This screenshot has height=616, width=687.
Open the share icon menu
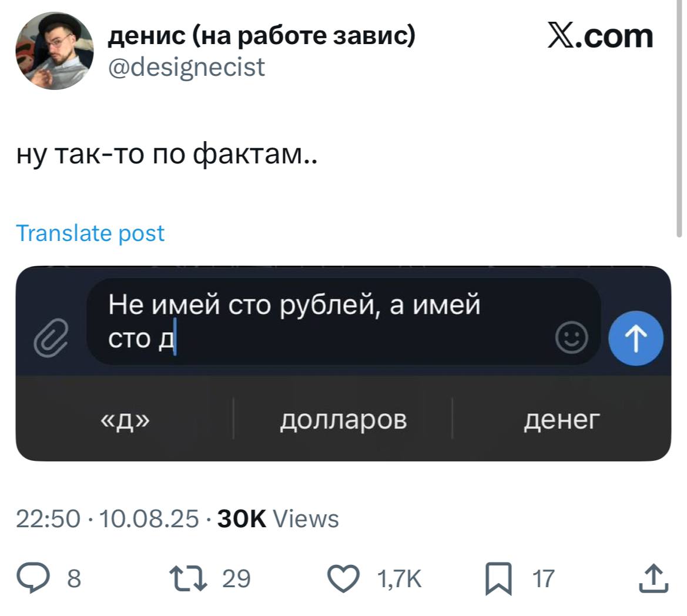[x=654, y=578]
